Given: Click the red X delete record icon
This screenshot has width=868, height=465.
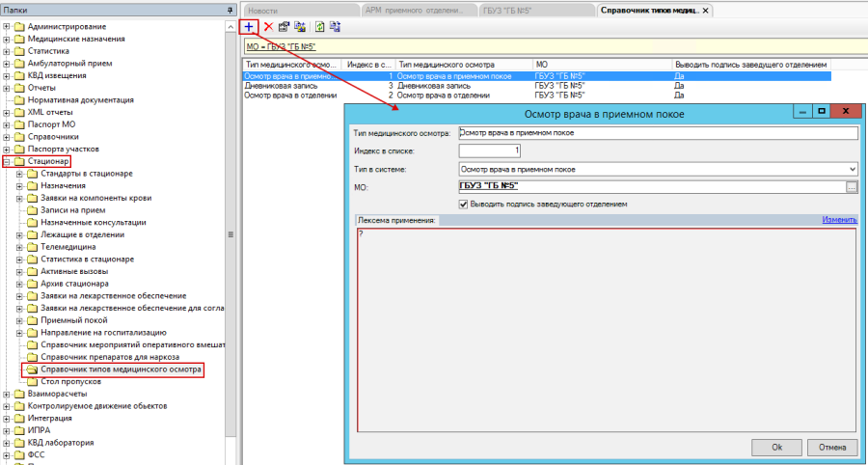Looking at the screenshot, I should [268, 27].
